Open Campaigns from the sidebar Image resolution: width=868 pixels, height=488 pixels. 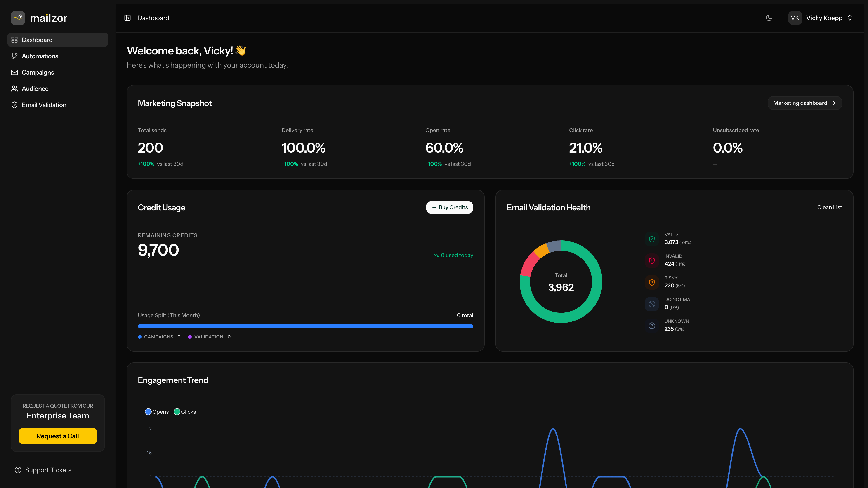pos(58,72)
